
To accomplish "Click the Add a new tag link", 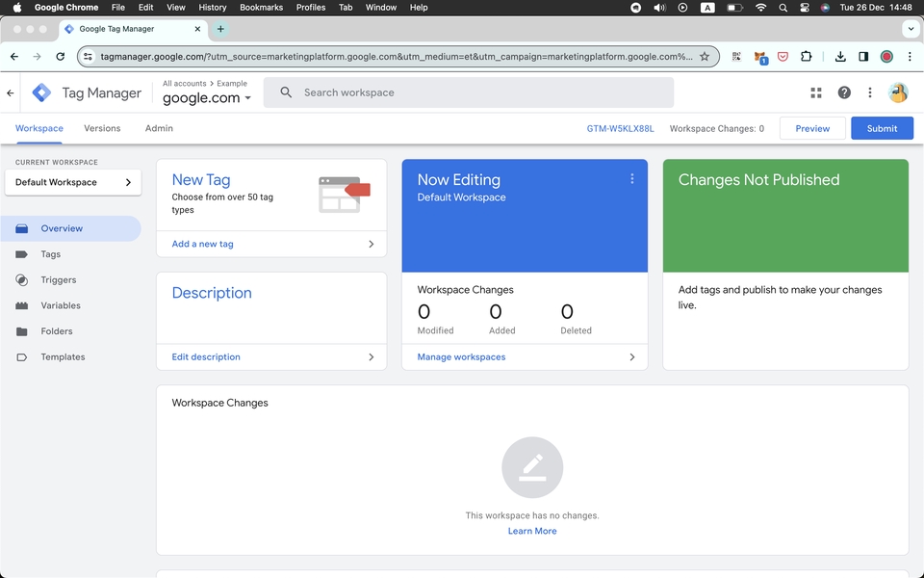I will [202, 244].
